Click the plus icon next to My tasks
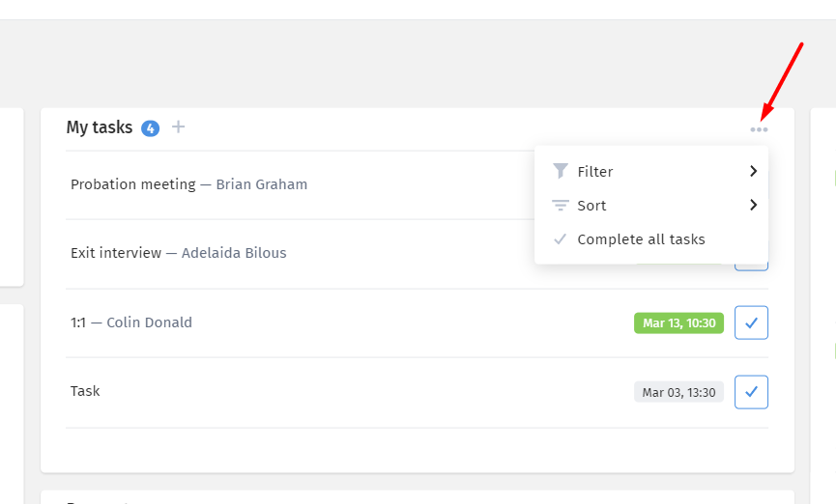 178,126
